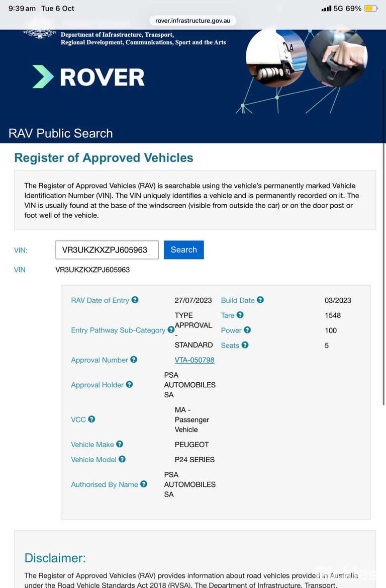This screenshot has height=588, width=386.
Task: Open help icon beside Power
Action: click(x=247, y=330)
